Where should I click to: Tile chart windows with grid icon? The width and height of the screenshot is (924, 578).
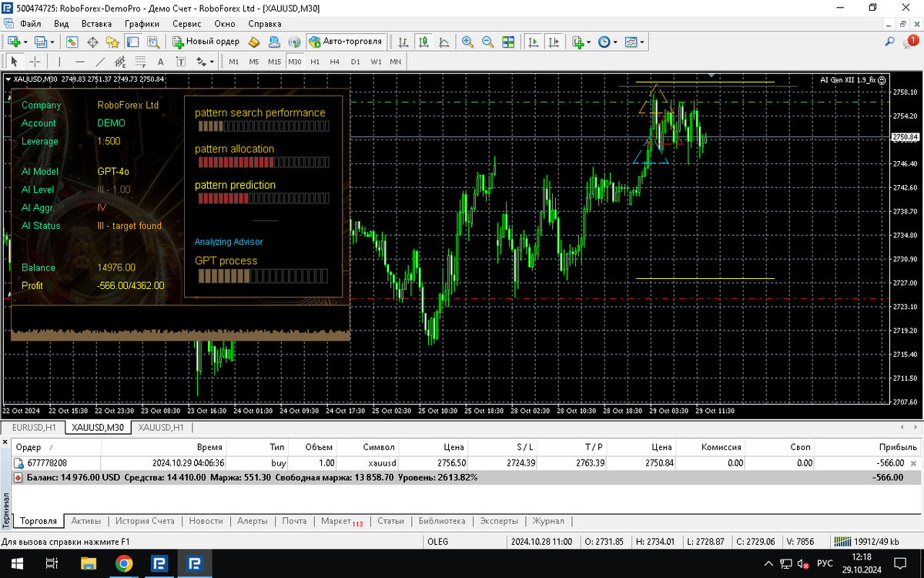tap(508, 42)
